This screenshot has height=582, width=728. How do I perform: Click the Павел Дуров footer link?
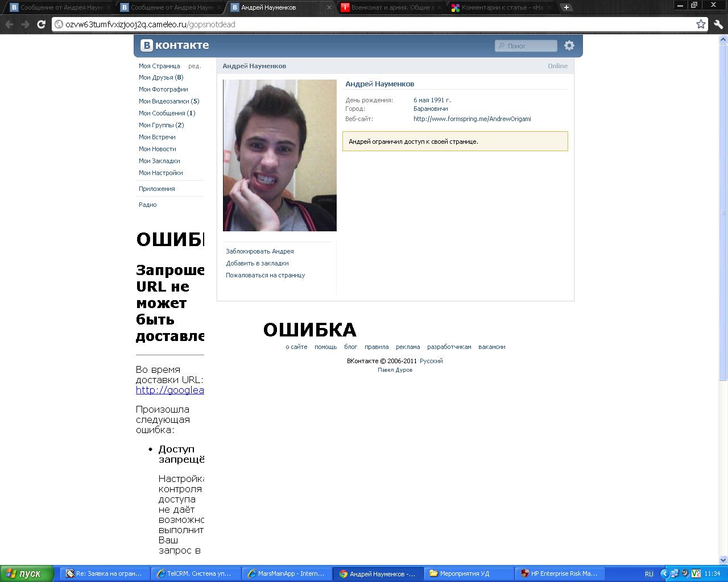tap(395, 370)
